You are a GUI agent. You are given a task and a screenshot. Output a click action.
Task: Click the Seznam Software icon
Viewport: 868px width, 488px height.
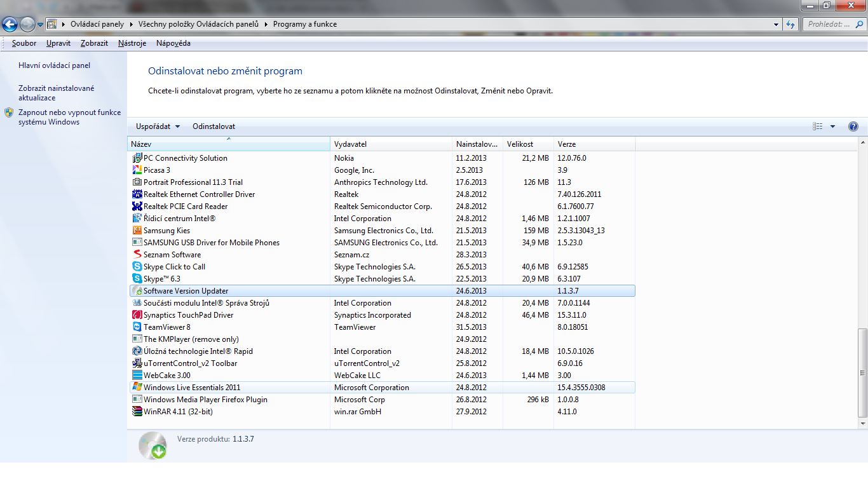tap(137, 255)
